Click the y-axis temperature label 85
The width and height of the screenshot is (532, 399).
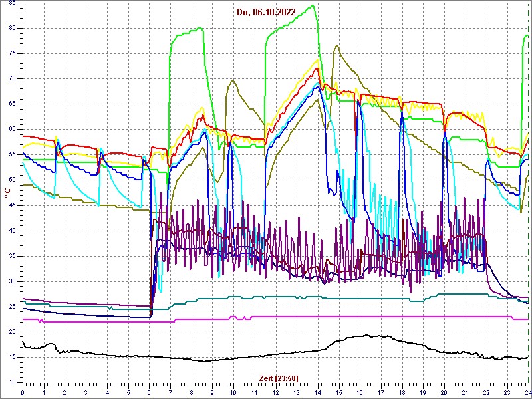coord(11,3)
